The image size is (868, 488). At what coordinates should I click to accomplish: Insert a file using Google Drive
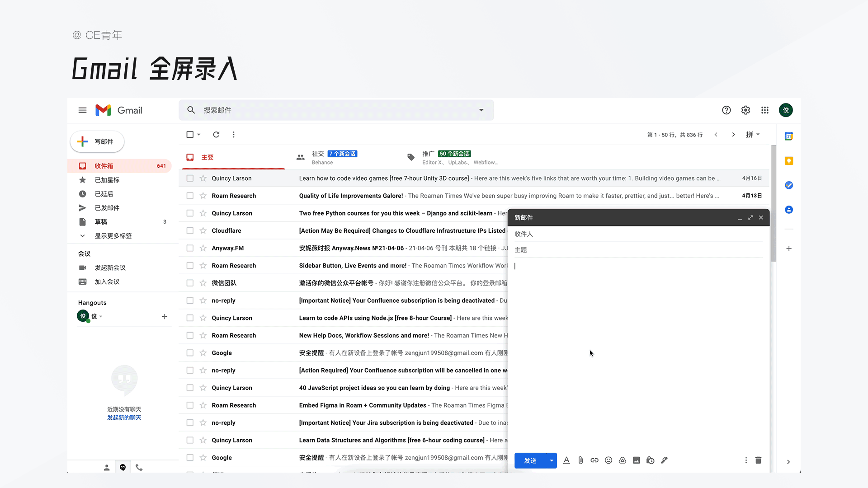pyautogui.click(x=623, y=460)
